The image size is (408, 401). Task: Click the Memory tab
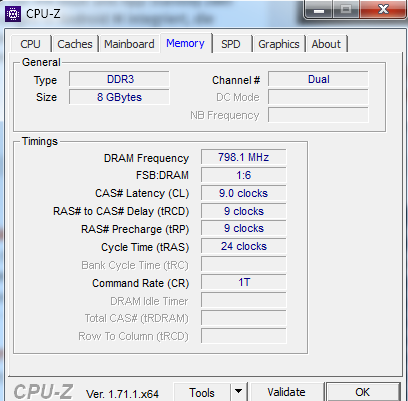click(185, 43)
